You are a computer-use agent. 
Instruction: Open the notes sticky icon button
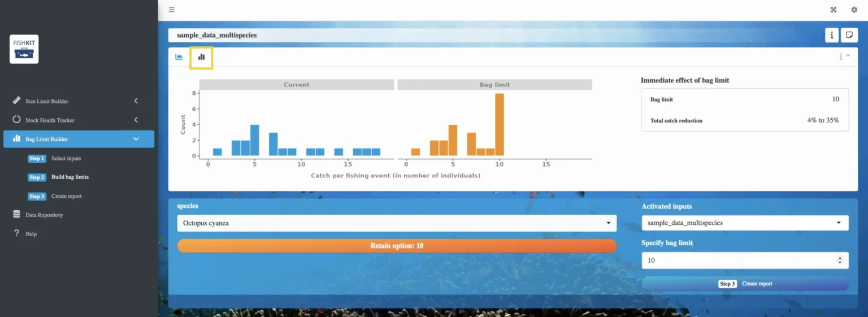pos(848,35)
